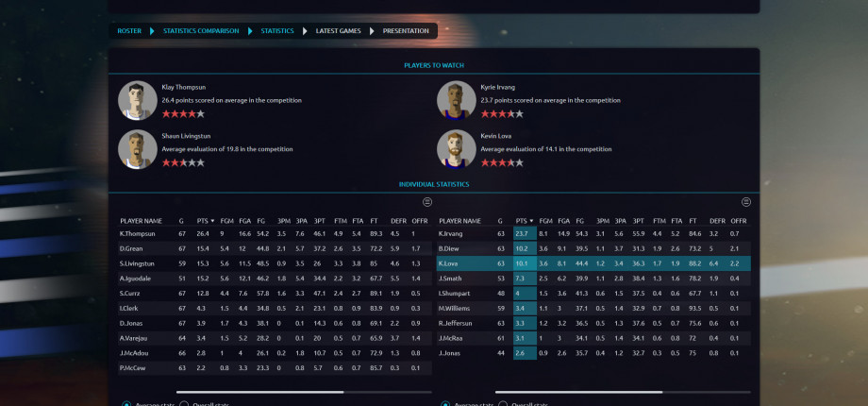Sort left table by 3PT column
Screen dimensions: 868x406
tap(320, 221)
